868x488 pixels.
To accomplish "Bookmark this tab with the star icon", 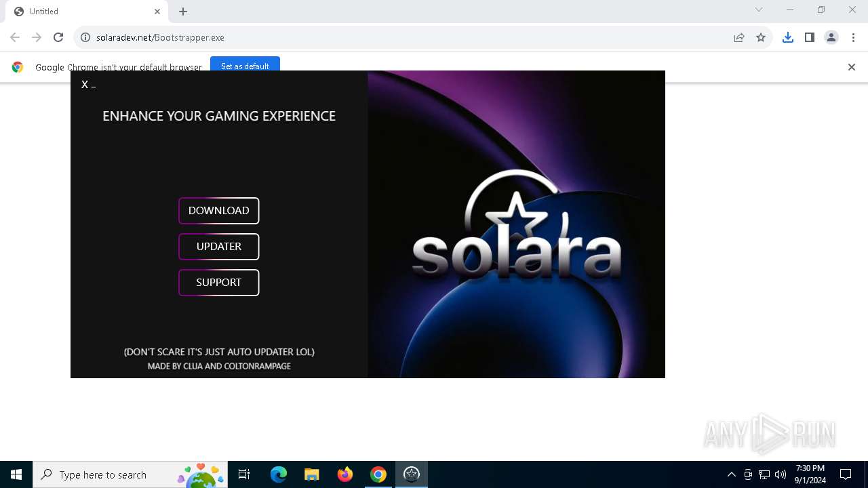I will [761, 37].
